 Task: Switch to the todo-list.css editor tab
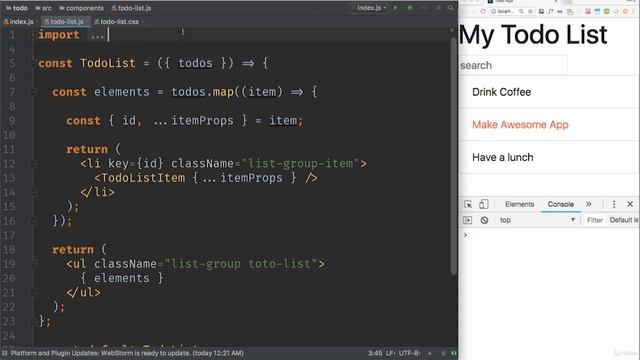click(x=117, y=22)
